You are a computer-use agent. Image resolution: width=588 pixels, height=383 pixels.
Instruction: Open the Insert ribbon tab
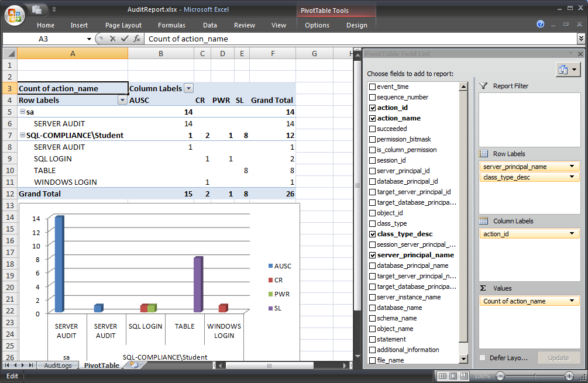click(x=79, y=25)
